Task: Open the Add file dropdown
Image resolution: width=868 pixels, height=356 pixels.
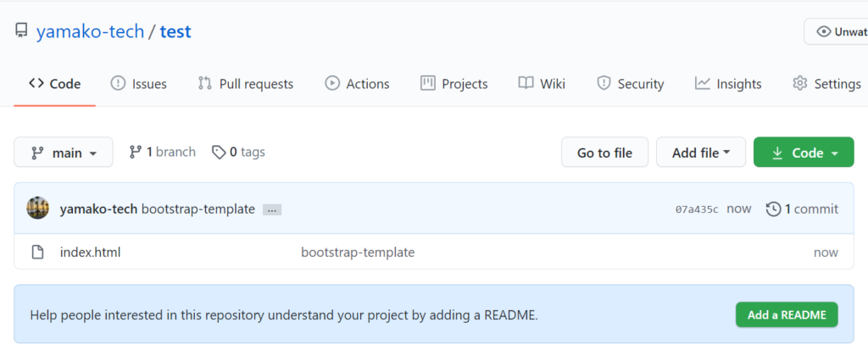Action: click(701, 153)
